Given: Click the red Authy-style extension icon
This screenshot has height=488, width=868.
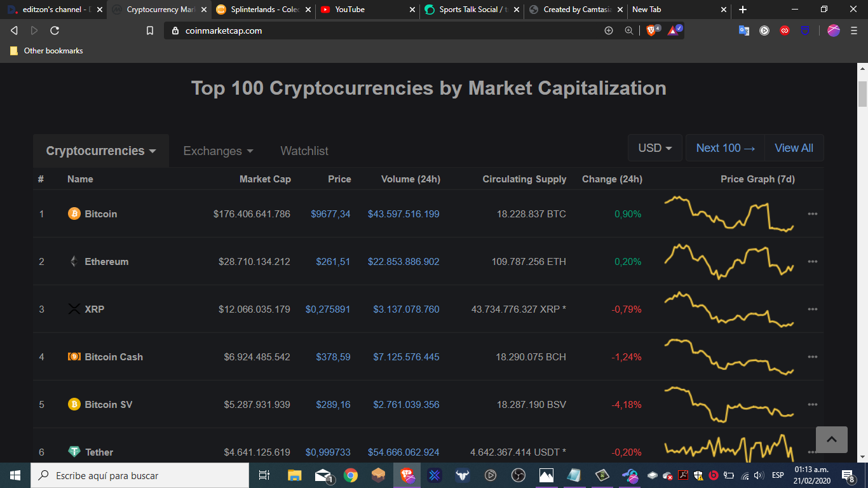Looking at the screenshot, I should click(x=785, y=30).
